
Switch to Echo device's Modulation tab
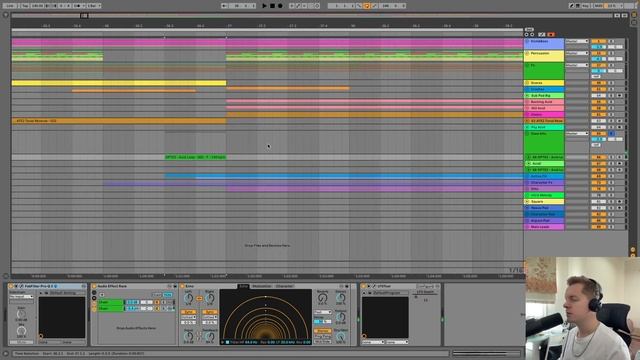point(262,286)
